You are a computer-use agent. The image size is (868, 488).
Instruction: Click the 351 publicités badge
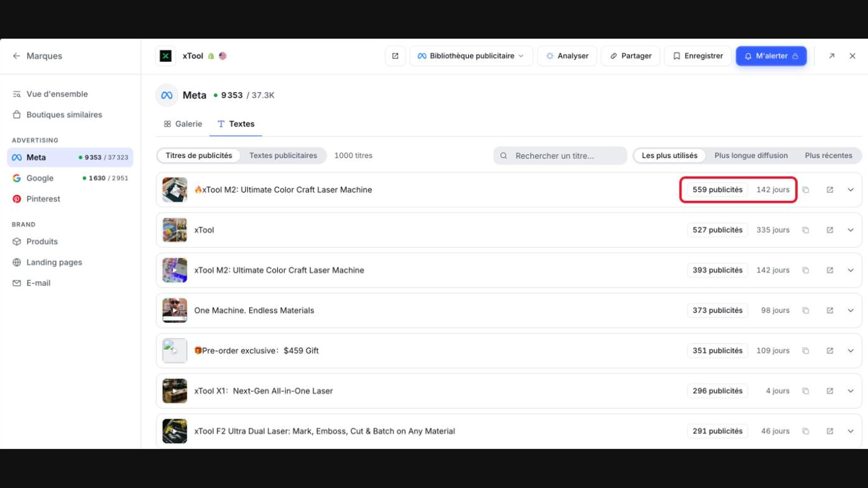click(717, 351)
